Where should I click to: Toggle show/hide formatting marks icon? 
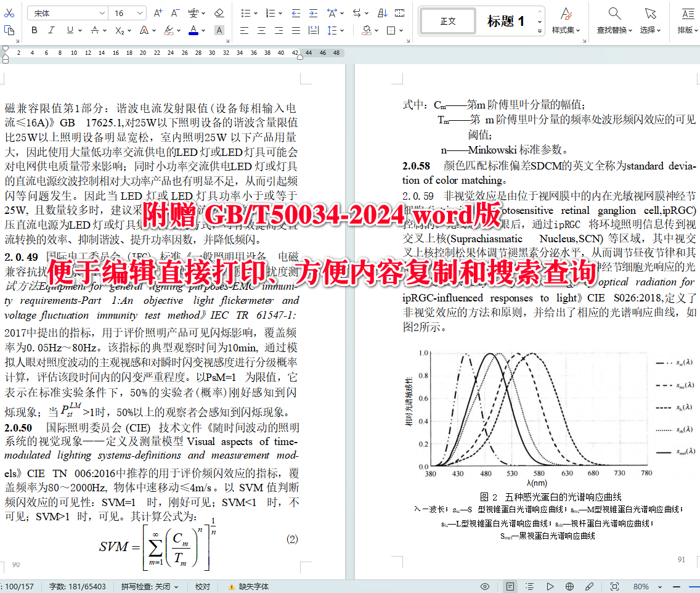click(x=400, y=13)
